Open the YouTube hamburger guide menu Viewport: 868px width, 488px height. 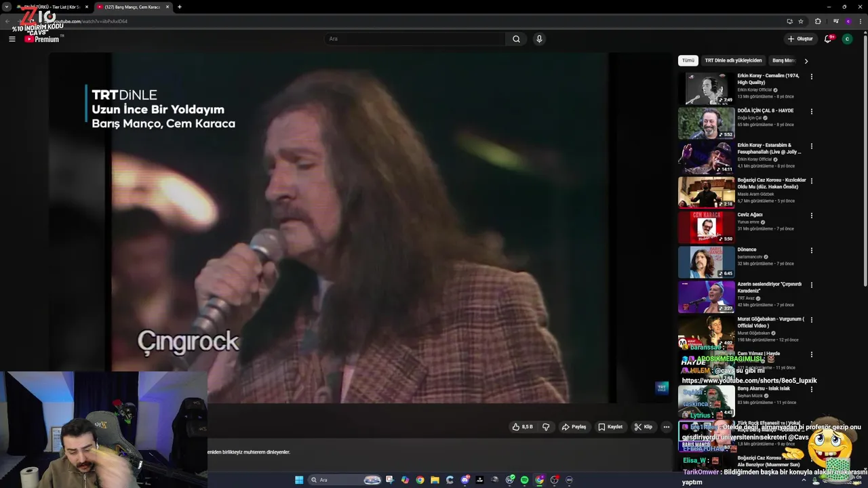pos(12,39)
